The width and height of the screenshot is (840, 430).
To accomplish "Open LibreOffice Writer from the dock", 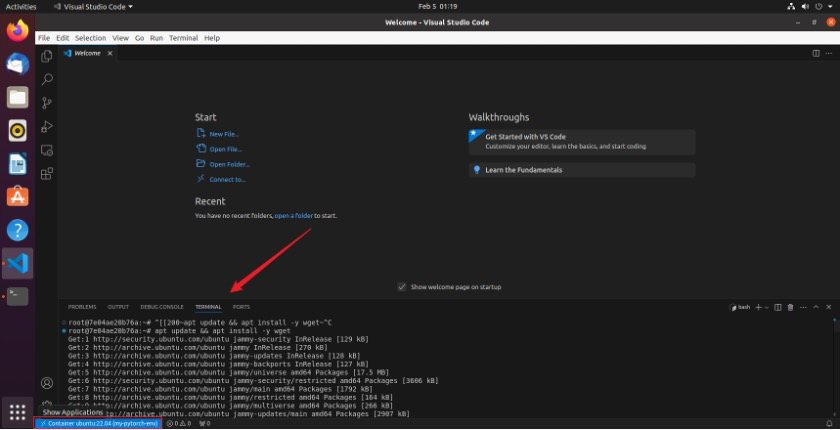I will [x=18, y=164].
